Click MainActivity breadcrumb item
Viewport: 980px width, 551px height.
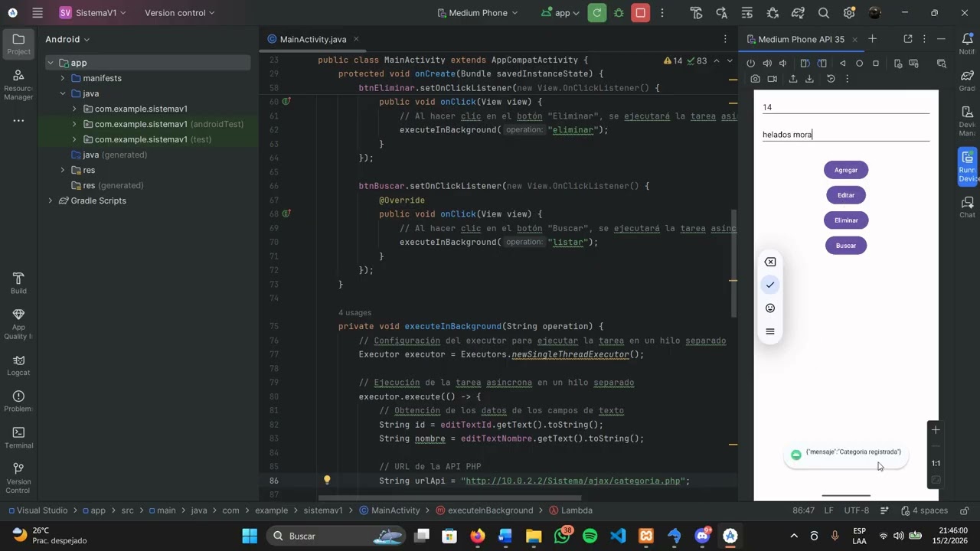[389, 510]
